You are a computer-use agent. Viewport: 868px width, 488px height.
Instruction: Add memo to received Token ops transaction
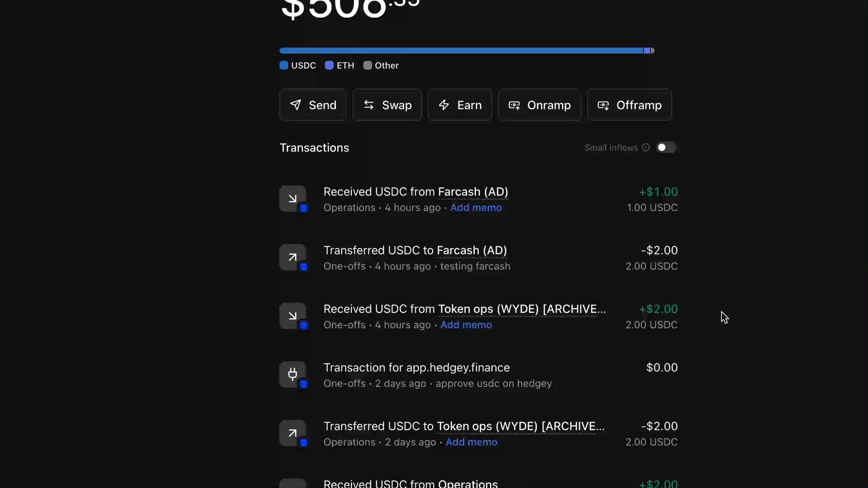(466, 325)
